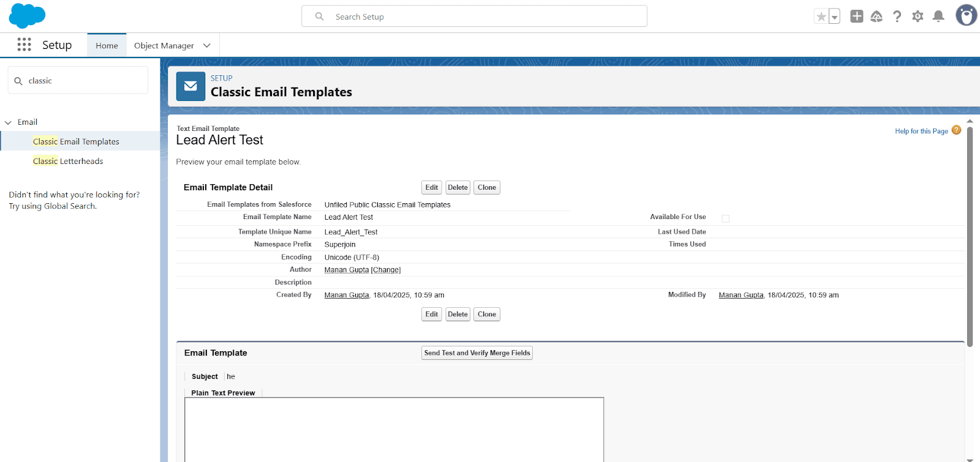Click the Lead Alert Test page heading

pyautogui.click(x=220, y=140)
